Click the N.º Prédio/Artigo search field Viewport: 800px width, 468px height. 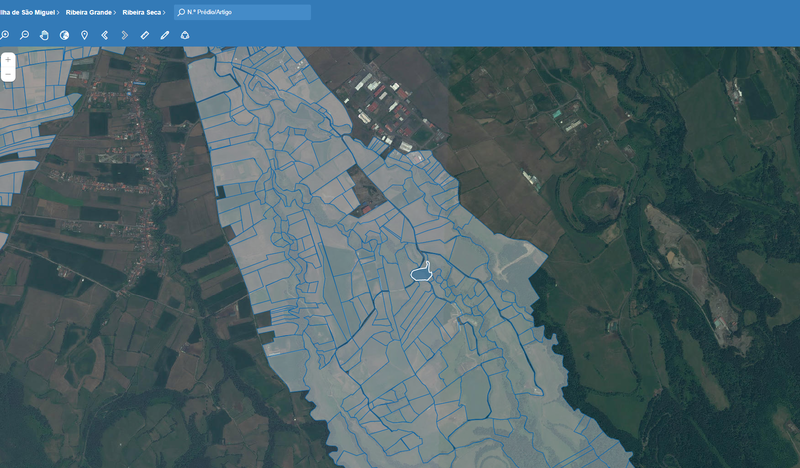click(x=245, y=12)
